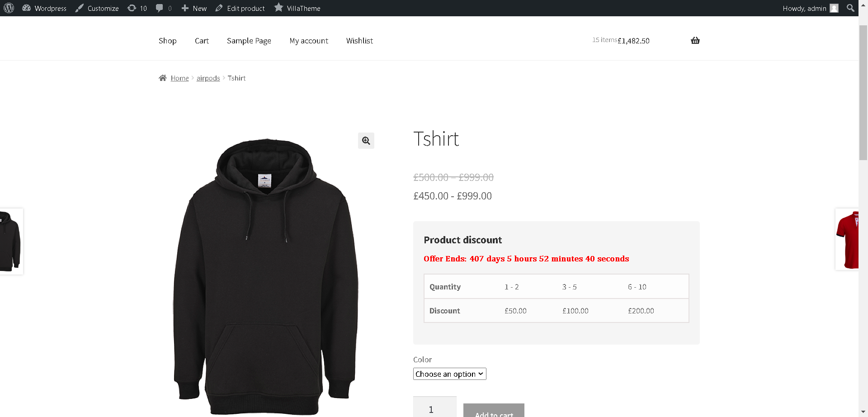Click the Product discount heading
The width and height of the screenshot is (868, 417).
(463, 240)
